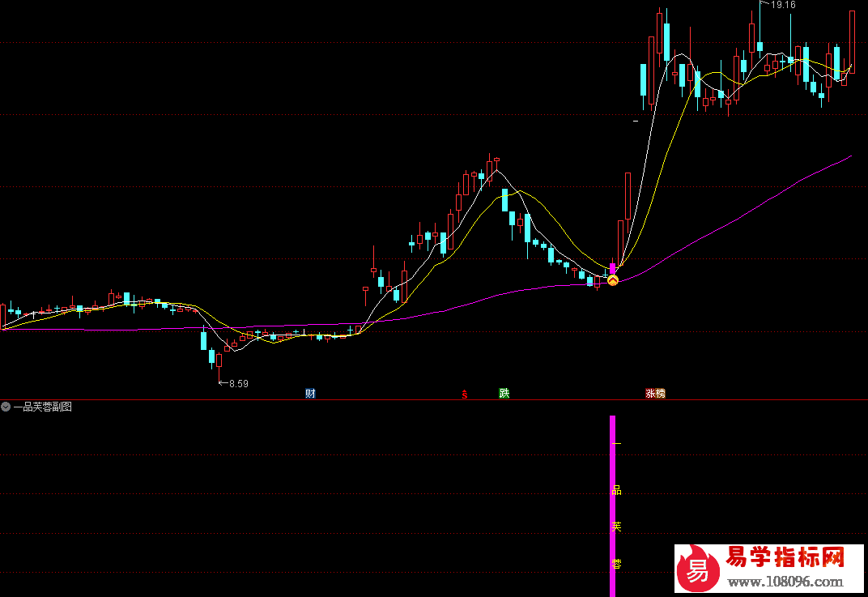Select the 19.16 high price label
Viewport: 868px width, 597px height.
(783, 5)
